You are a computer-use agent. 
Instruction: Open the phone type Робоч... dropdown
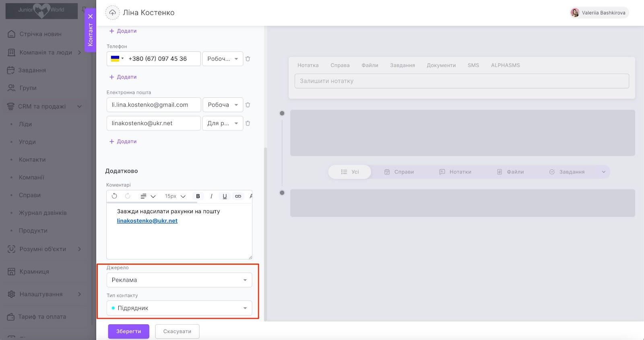223,59
